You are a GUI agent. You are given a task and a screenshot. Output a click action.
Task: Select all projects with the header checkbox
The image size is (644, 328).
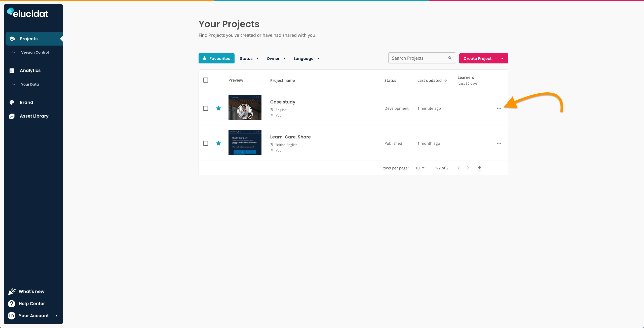click(x=206, y=80)
